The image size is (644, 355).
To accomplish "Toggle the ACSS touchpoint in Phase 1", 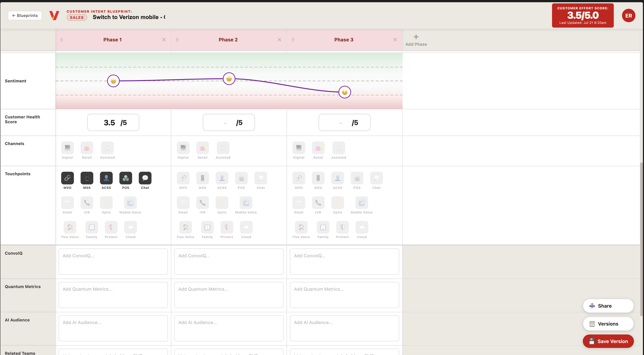I will click(106, 178).
